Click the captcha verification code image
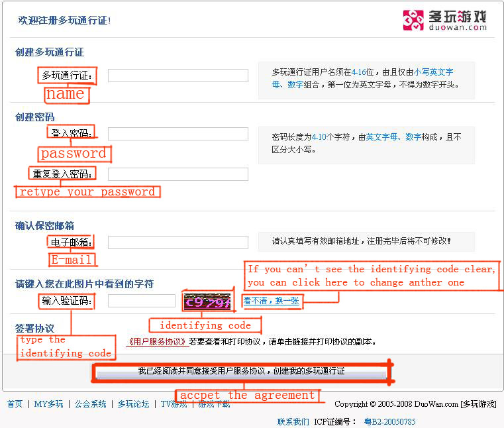The width and height of the screenshot is (504, 428). [208, 301]
